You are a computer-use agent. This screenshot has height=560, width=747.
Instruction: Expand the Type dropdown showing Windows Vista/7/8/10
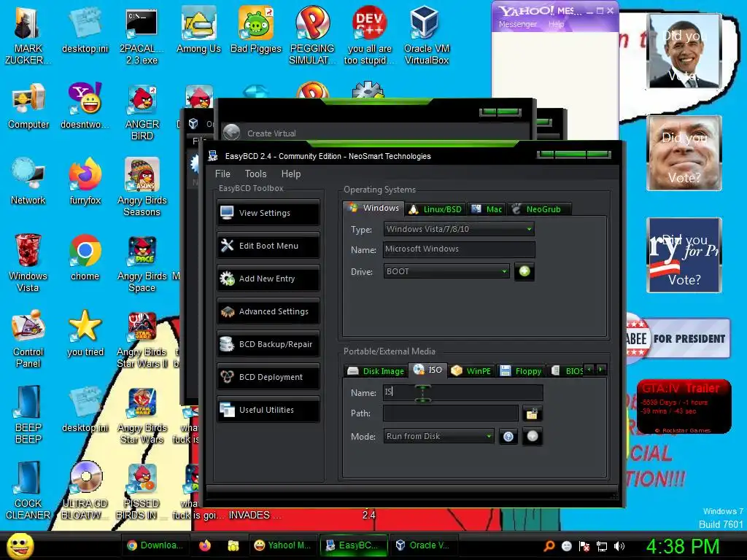(459, 229)
